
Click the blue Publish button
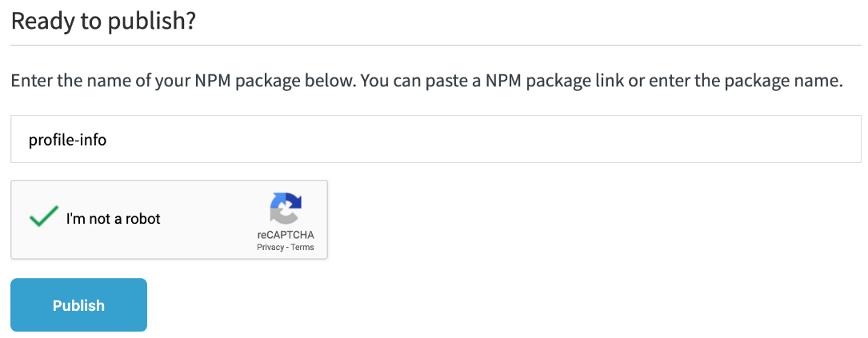[78, 304]
